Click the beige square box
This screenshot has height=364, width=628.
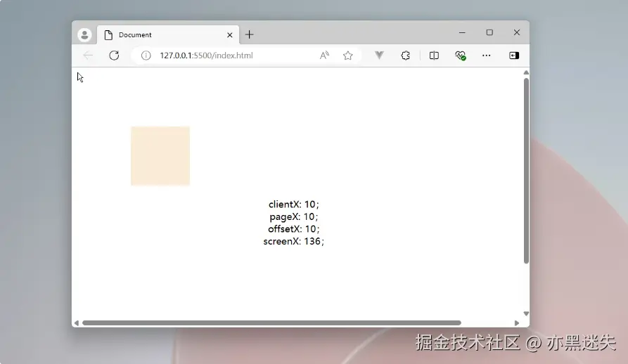(160, 155)
